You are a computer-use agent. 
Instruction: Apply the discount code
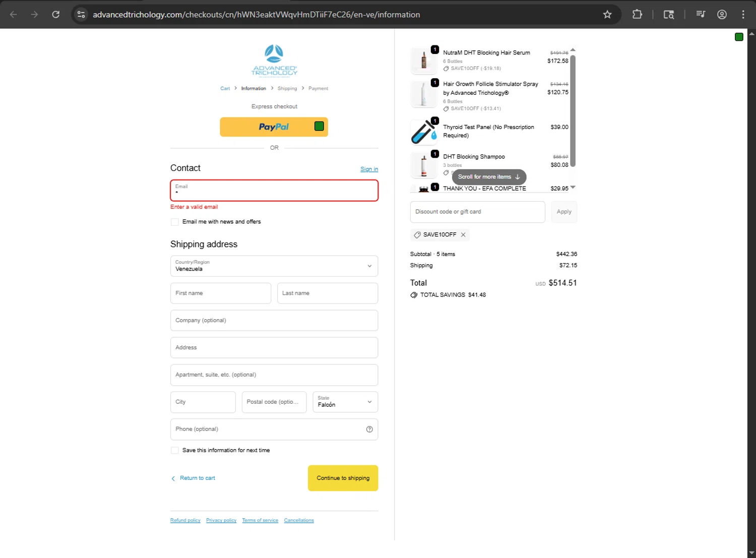click(564, 212)
